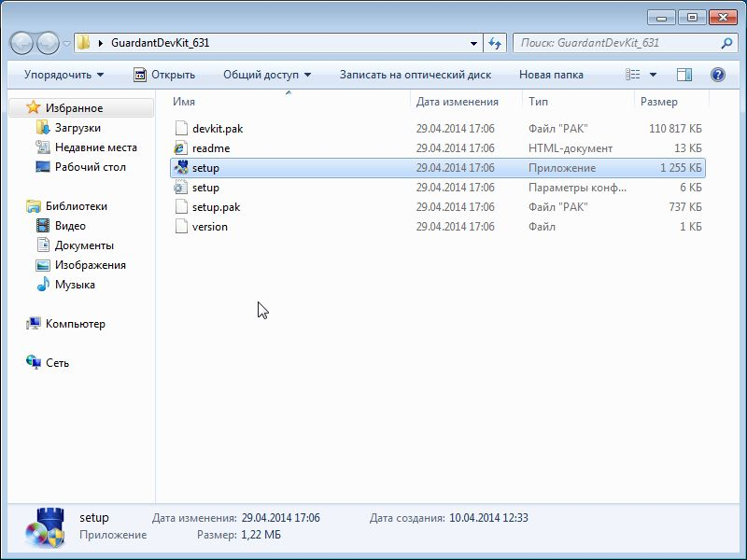The height and width of the screenshot is (560, 747).
Task: Open the help question mark icon
Action: (717, 75)
